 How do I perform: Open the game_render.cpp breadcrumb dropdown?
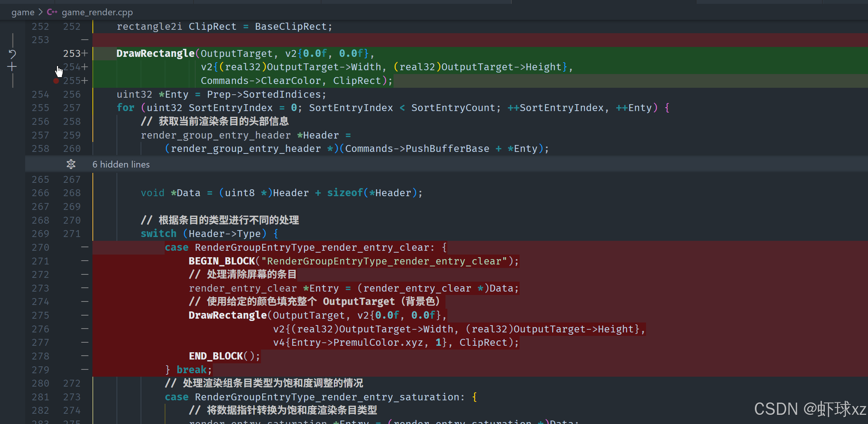[x=97, y=12]
